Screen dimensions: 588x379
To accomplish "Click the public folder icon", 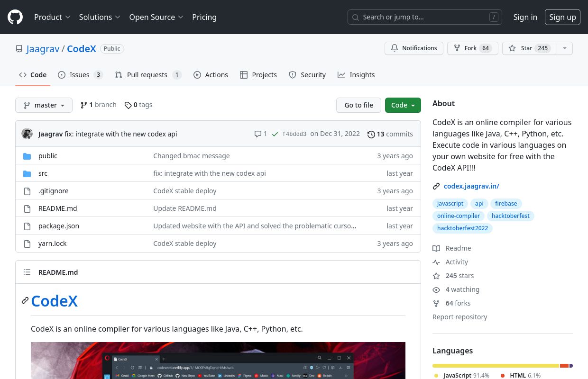I will [27, 156].
